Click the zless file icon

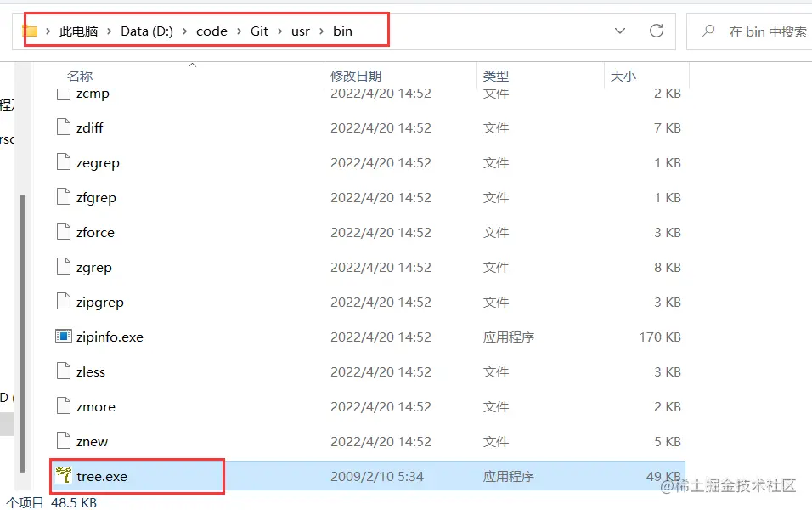tap(63, 371)
